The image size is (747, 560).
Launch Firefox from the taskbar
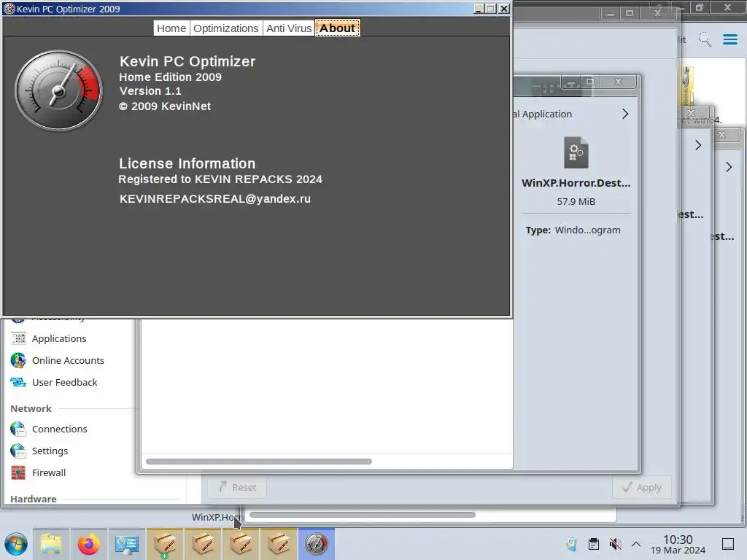(x=88, y=544)
